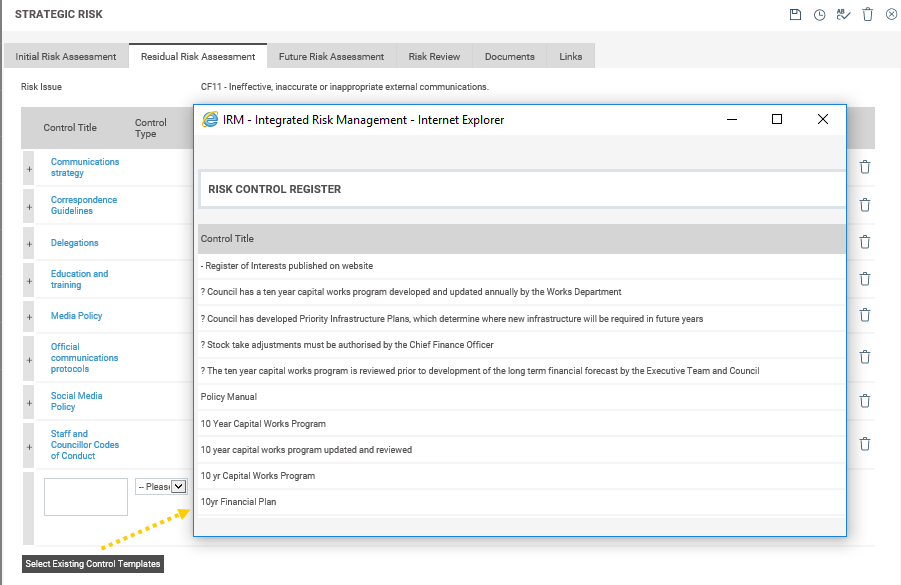This screenshot has width=901, height=585.
Task: Select the Policy Manual control template
Action: [229, 397]
